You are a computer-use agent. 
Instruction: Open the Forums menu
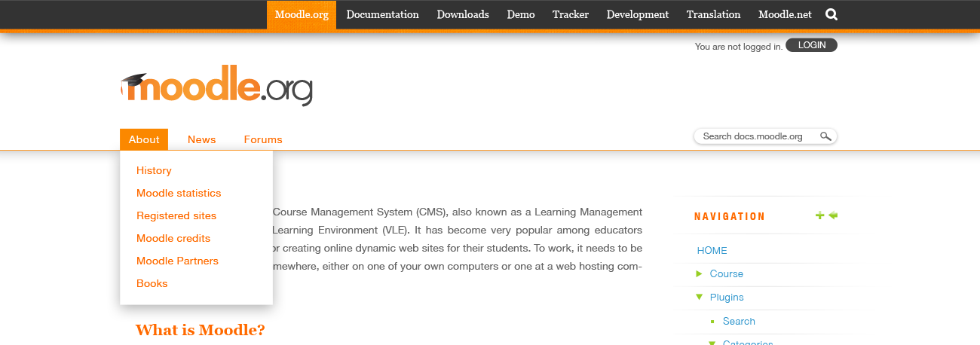point(263,139)
